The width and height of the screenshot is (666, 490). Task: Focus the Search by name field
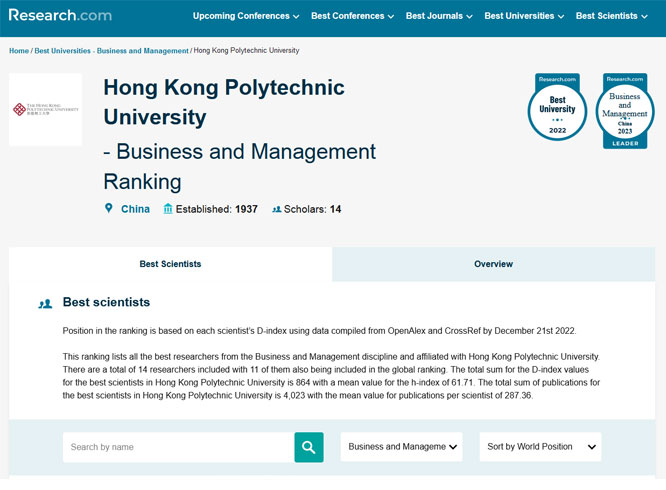point(178,447)
